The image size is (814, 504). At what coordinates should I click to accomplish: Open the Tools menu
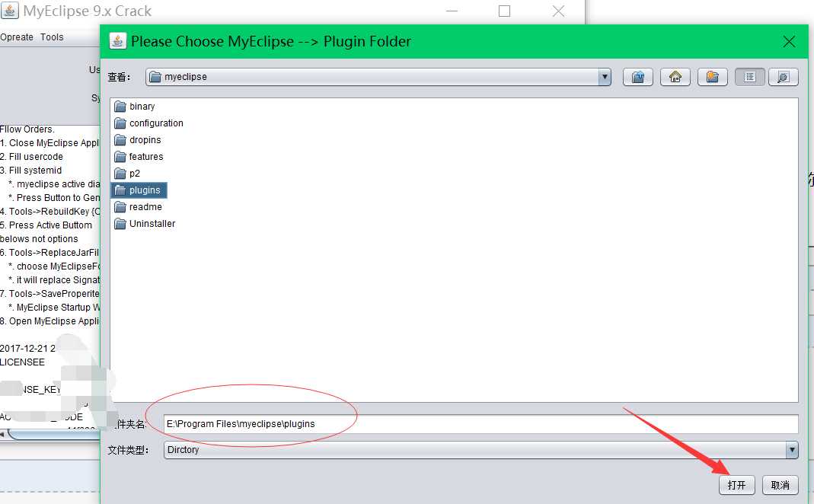52,37
